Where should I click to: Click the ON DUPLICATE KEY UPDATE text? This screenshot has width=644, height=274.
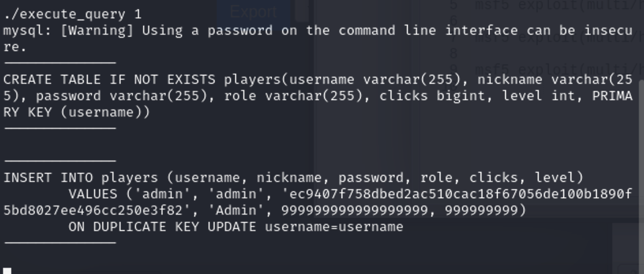coord(162,227)
